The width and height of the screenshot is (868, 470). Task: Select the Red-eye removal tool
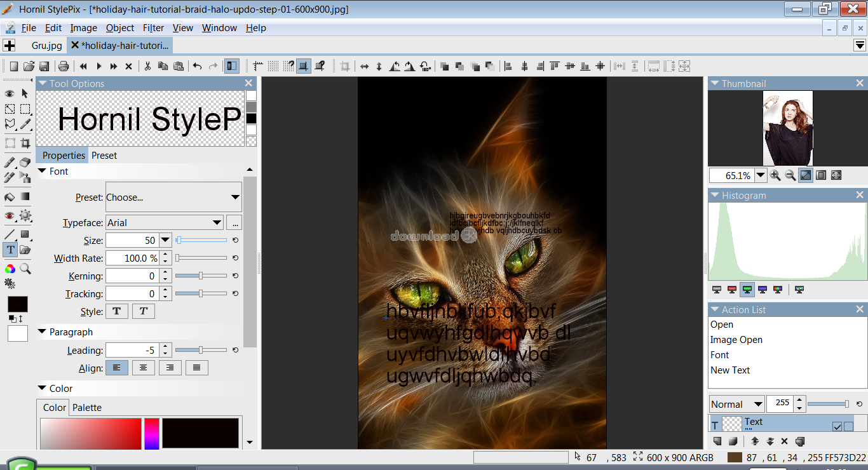(10, 216)
